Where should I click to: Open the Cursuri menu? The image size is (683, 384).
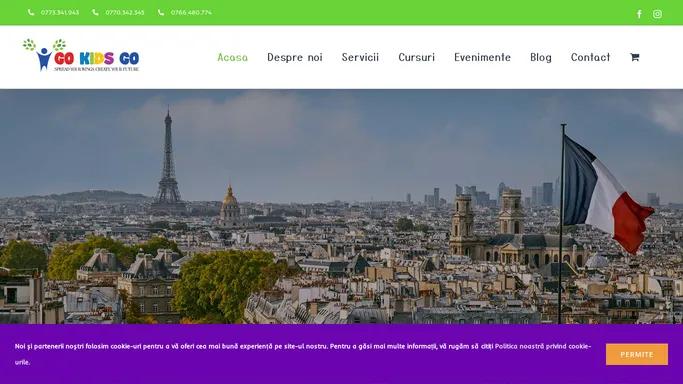pyautogui.click(x=416, y=57)
